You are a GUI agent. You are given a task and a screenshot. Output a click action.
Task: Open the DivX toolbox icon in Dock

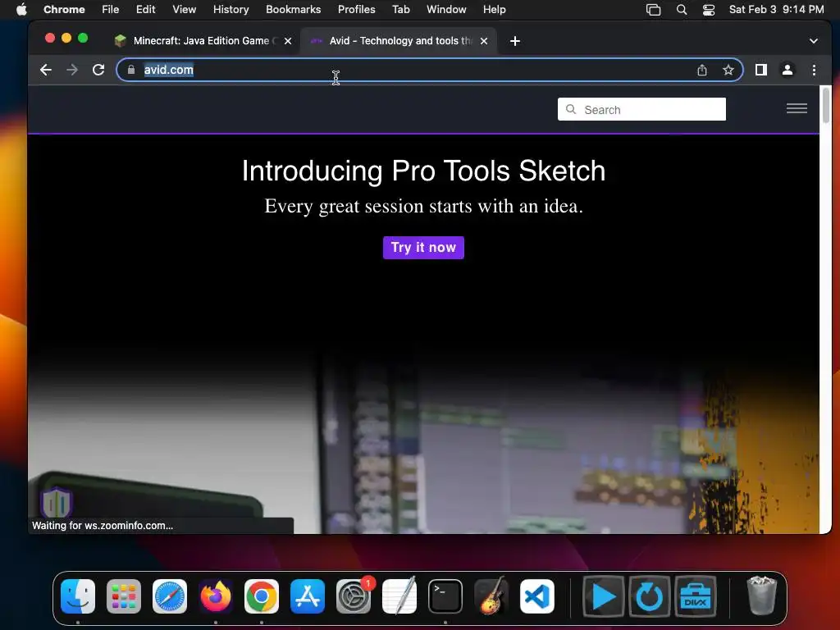[696, 597]
